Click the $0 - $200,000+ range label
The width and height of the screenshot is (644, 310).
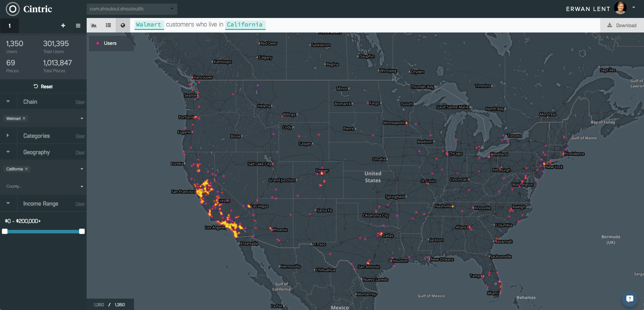[23, 221]
